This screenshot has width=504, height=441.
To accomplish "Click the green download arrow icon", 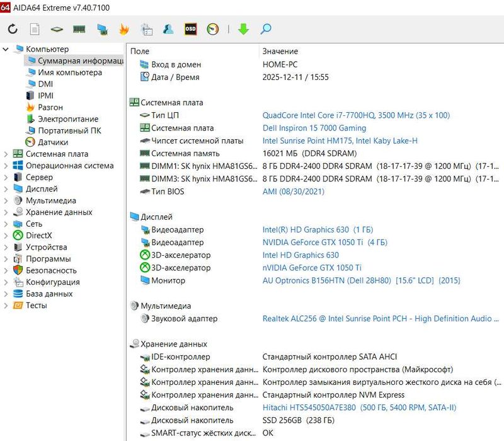I will [243, 29].
